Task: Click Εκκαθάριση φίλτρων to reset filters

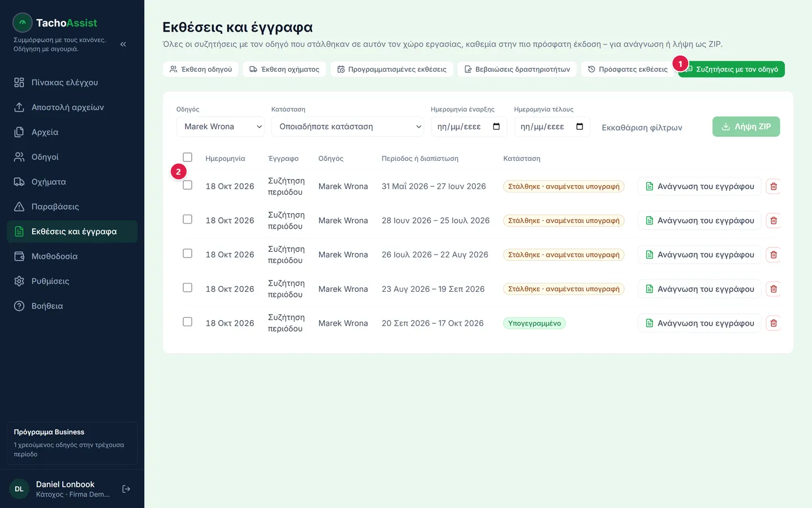Action: coord(642,128)
